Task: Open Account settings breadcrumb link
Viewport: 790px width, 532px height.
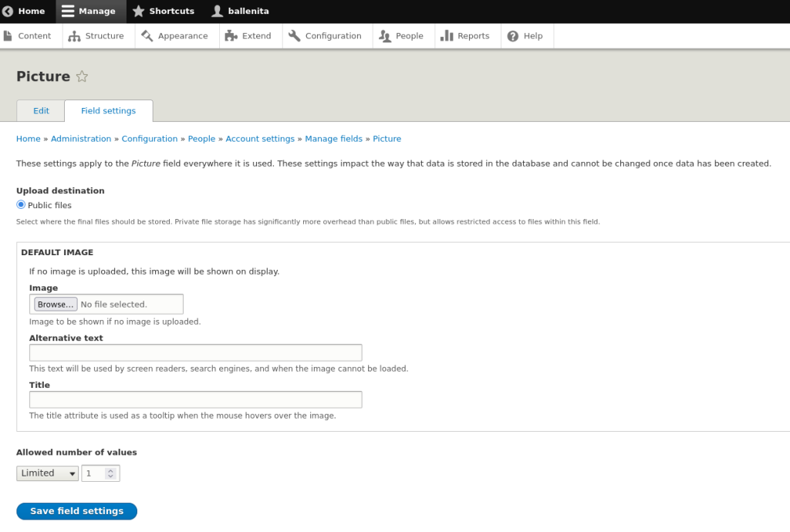Action: [260, 139]
